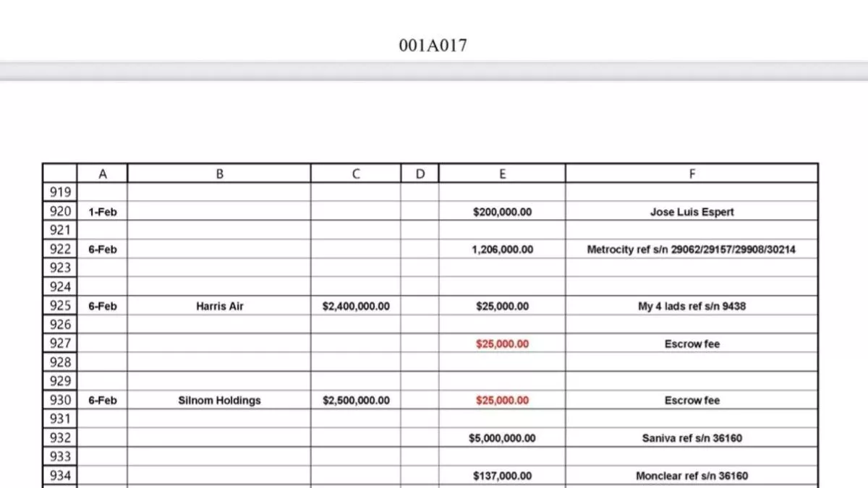Click the 1-Feb date cell

pos(102,212)
